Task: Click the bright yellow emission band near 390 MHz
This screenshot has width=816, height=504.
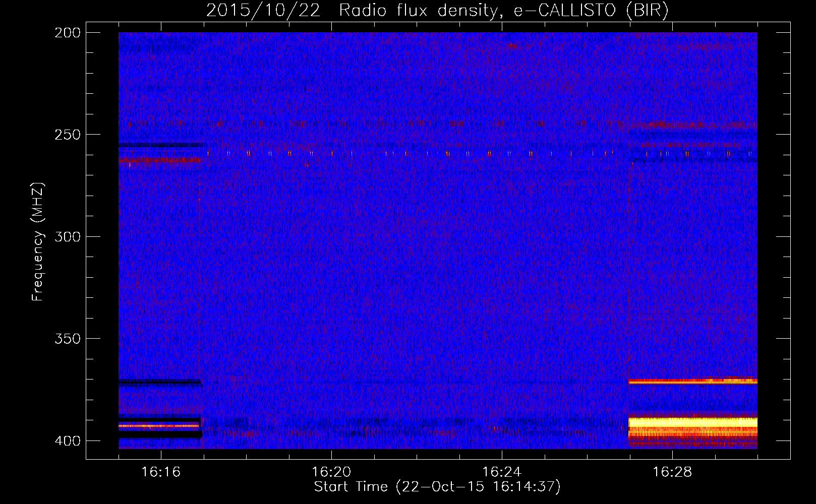Action: (x=693, y=423)
